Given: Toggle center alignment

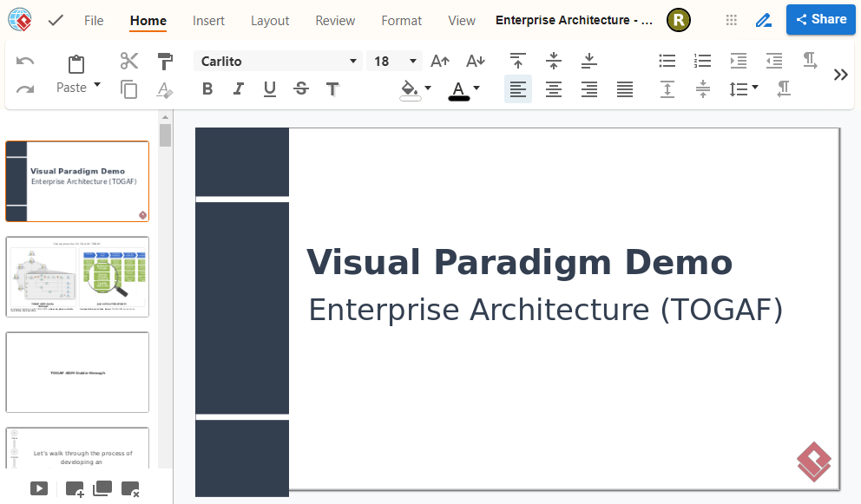Looking at the screenshot, I should [x=554, y=89].
